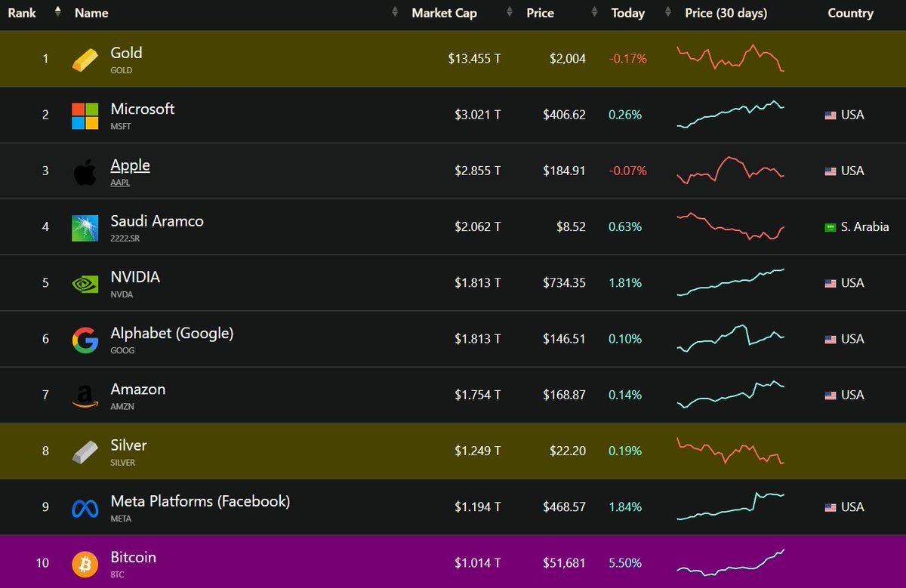Click the Price (30 days) column header
The height and width of the screenshot is (588, 906).
pyautogui.click(x=726, y=13)
